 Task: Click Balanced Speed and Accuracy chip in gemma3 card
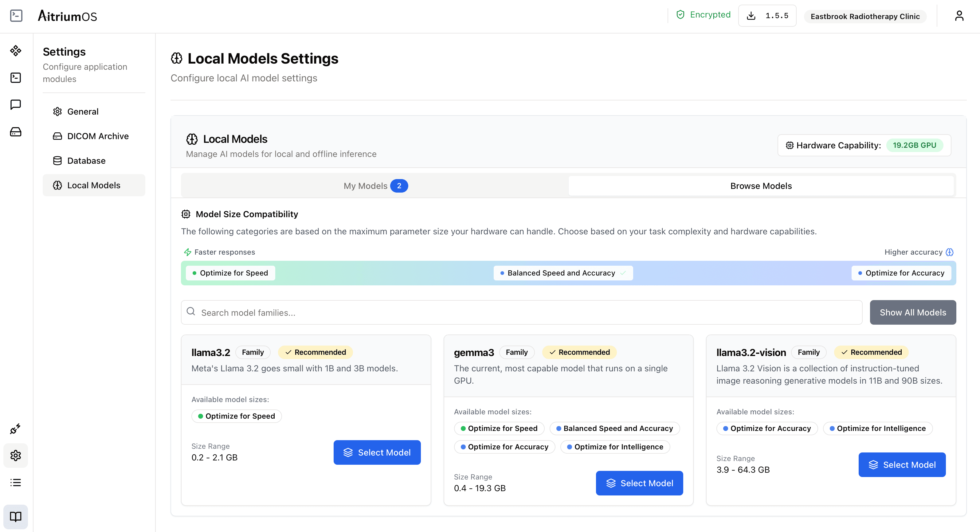(x=614, y=428)
